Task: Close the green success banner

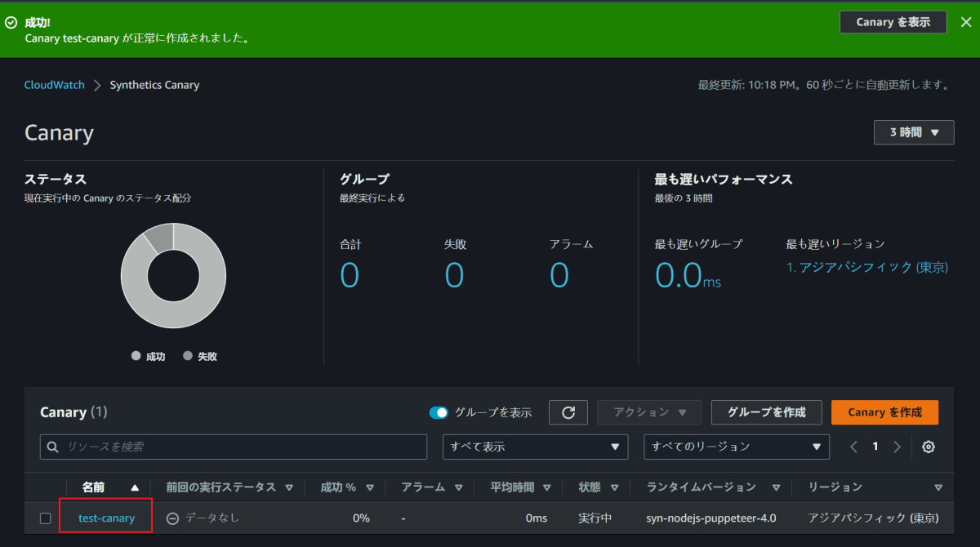Action: point(965,22)
